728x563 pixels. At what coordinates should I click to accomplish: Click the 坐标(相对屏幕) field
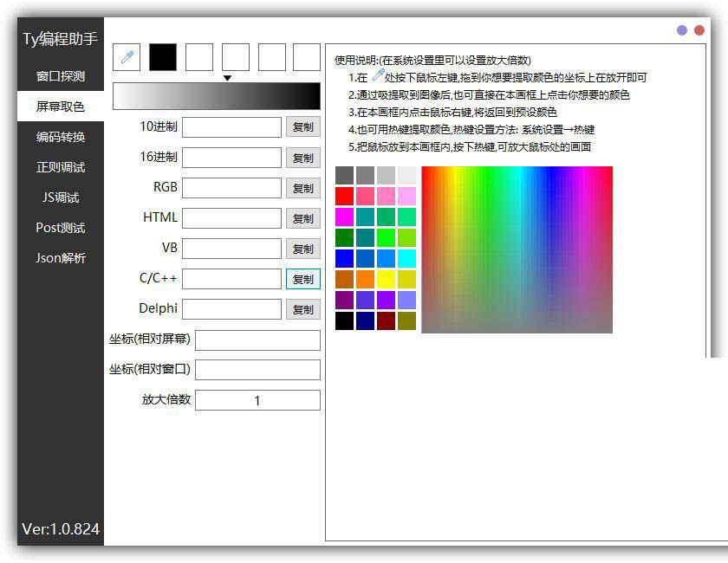click(x=257, y=340)
